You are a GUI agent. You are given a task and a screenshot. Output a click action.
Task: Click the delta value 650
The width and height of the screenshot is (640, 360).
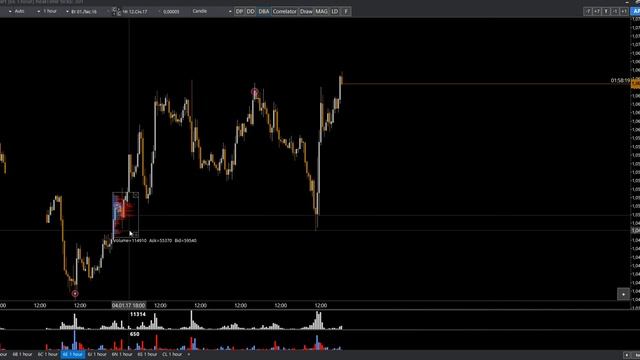tap(135, 334)
